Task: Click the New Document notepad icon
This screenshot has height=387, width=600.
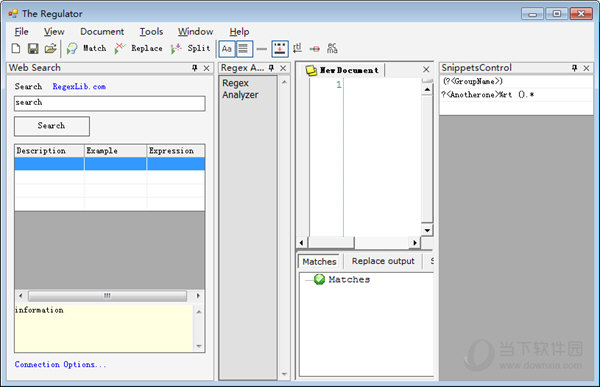Action: coord(311,70)
